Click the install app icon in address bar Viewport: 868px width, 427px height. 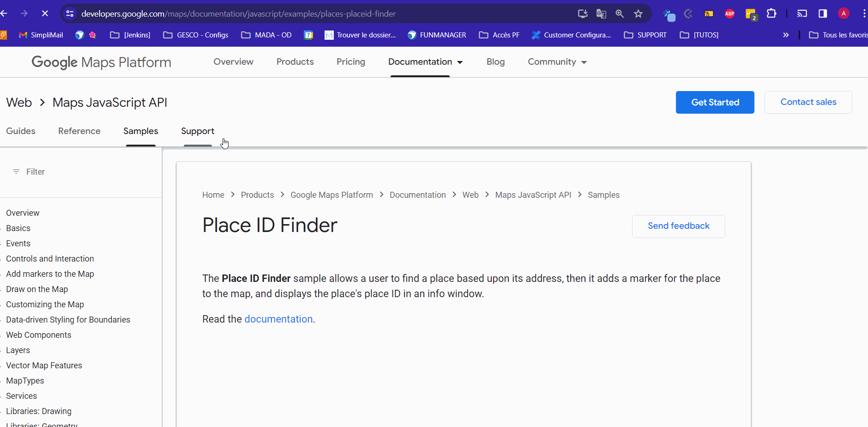click(x=583, y=14)
